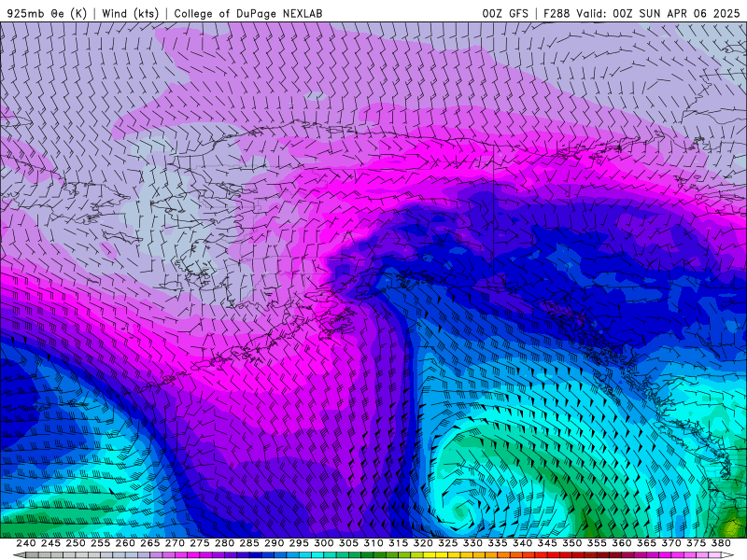Click the 'F288' forecast hour label

coord(557,13)
